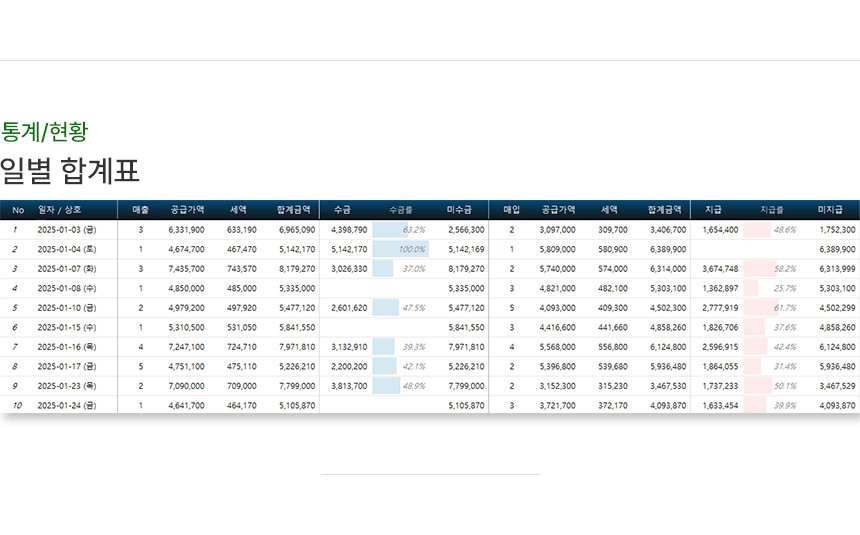The image size is (860, 535).
Task: Click the 미수금 column header
Action: (460, 210)
